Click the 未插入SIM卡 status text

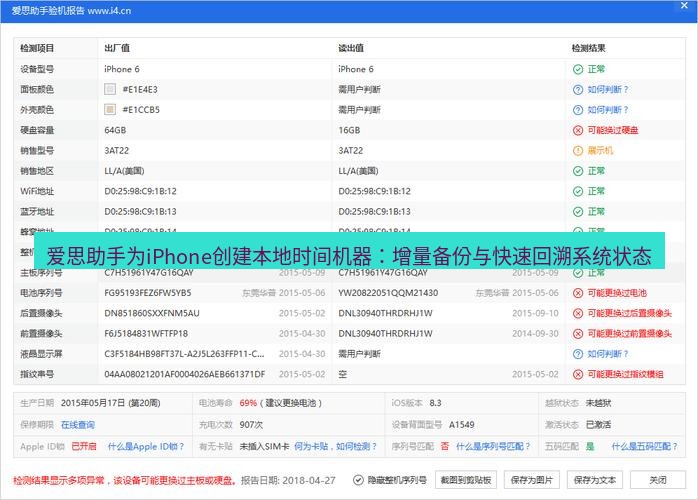tap(264, 446)
